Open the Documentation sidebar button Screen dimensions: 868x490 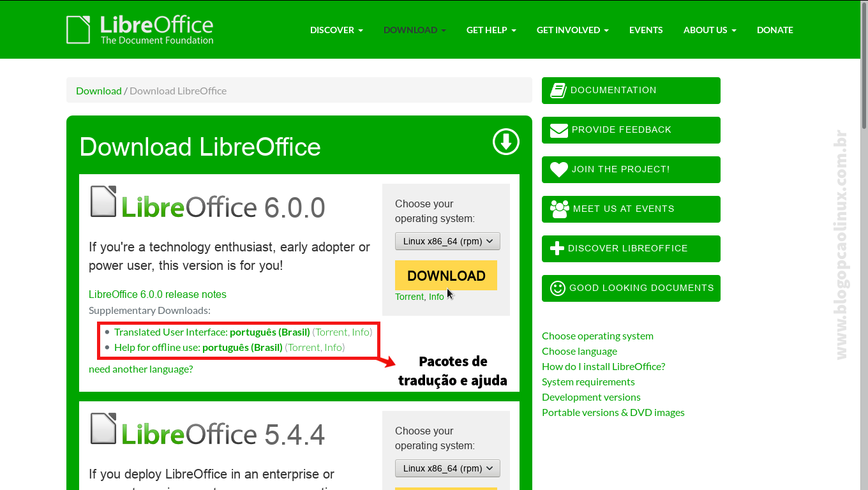pos(631,91)
